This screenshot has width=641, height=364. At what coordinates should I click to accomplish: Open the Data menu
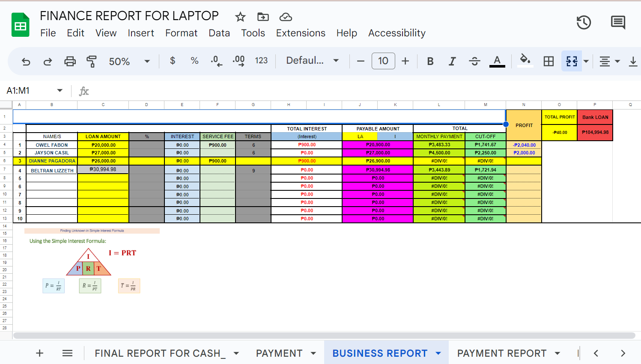pos(219,33)
